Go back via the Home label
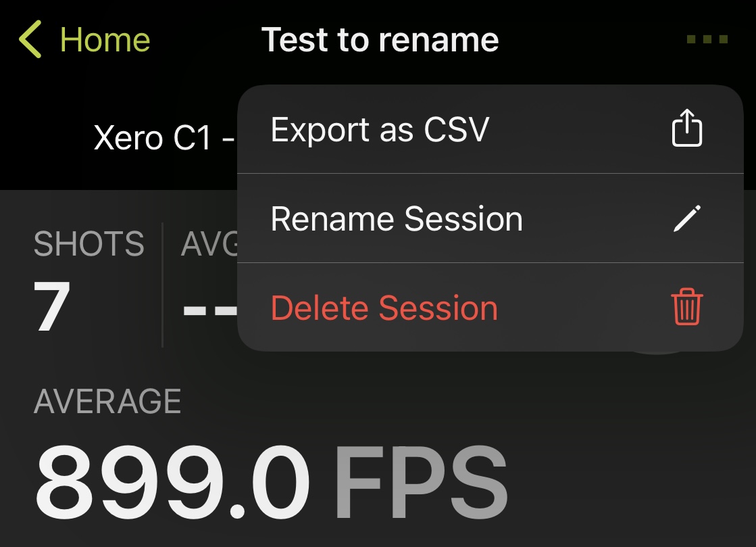This screenshot has height=547, width=756. (105, 39)
